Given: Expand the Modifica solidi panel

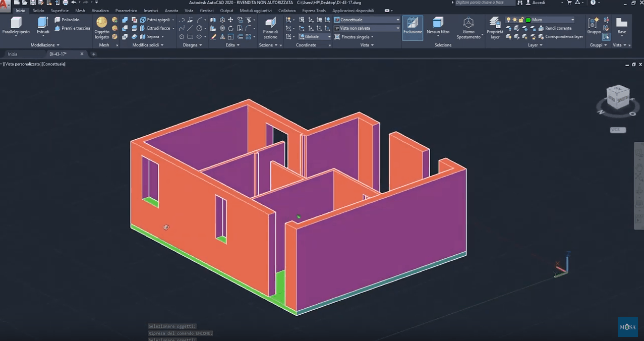Looking at the screenshot, I should (148, 45).
